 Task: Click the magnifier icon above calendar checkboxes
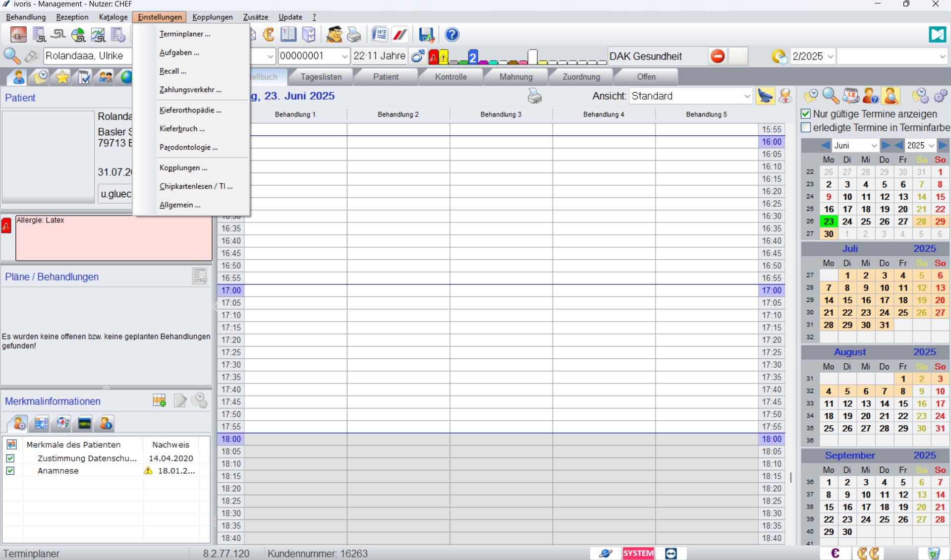831,96
